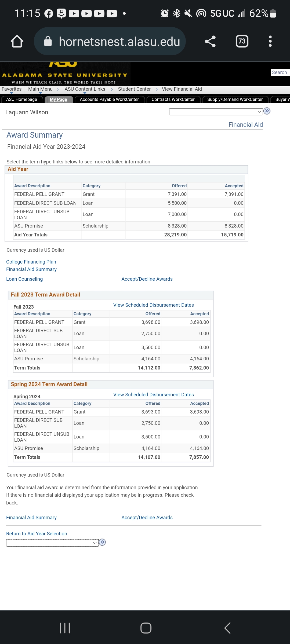290x644 pixels.
Task: Click Return to Aid Year Selection
Action: [x=37, y=534]
